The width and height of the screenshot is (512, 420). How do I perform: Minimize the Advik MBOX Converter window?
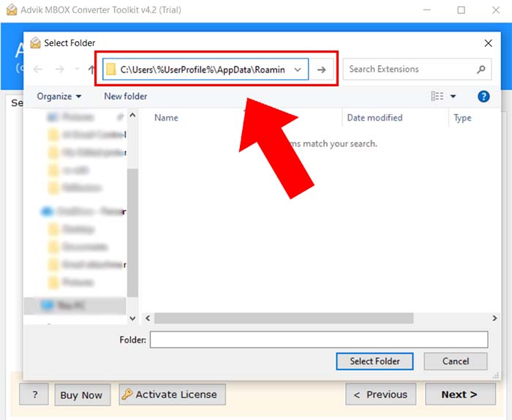click(426, 10)
